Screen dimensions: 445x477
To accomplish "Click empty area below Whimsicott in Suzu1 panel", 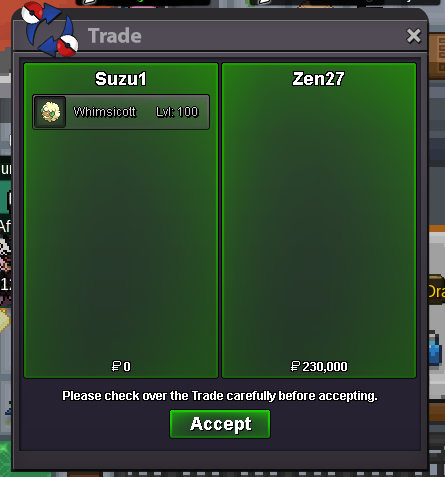I will (121, 243).
